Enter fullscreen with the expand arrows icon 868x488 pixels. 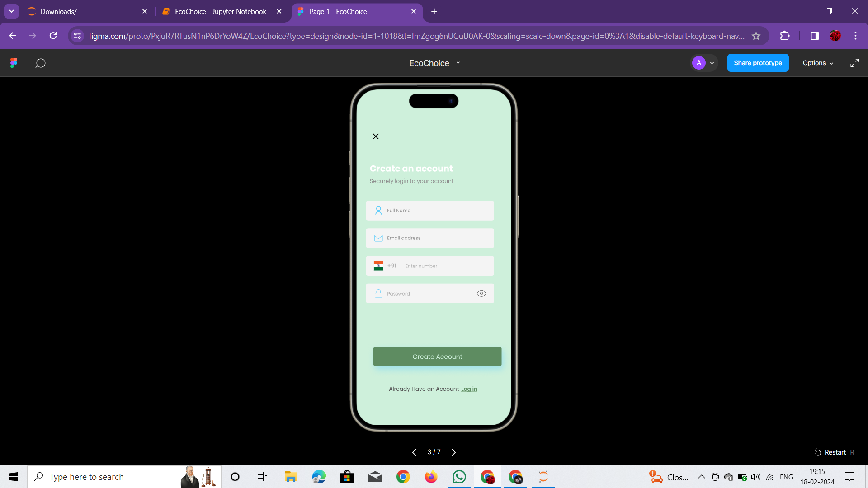click(x=854, y=63)
